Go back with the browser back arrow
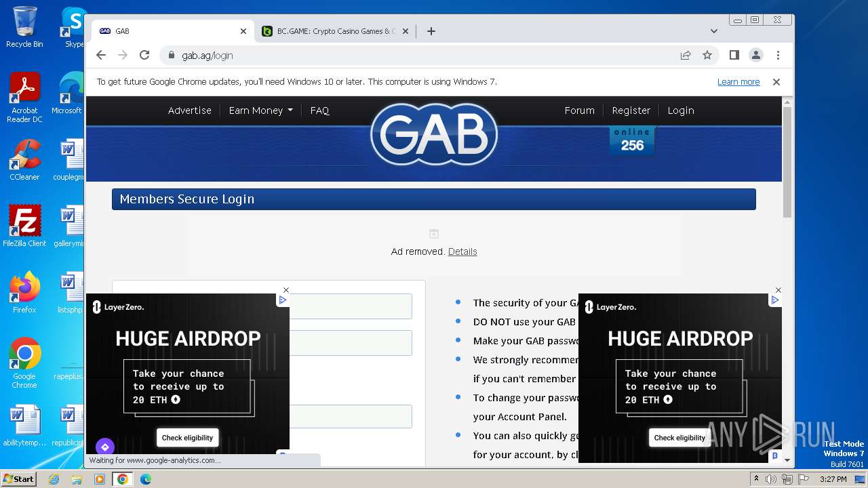Image resolution: width=868 pixels, height=488 pixels. point(101,55)
